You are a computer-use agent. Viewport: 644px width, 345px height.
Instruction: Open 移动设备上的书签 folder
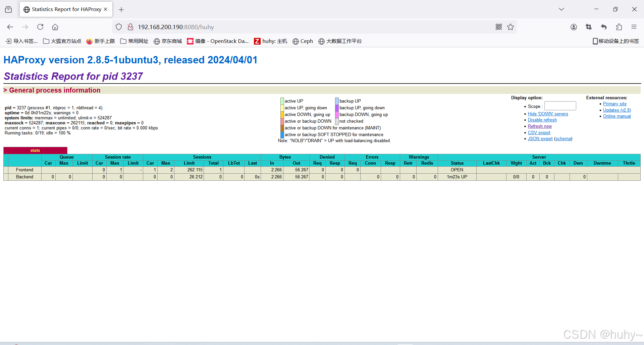click(616, 41)
